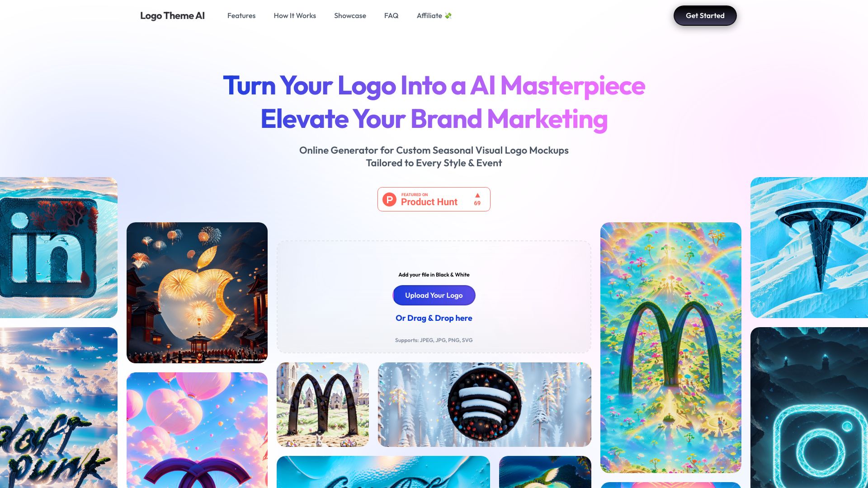Click the Tesla snowy mockup icon
This screenshot has width=868, height=488.
point(809,247)
